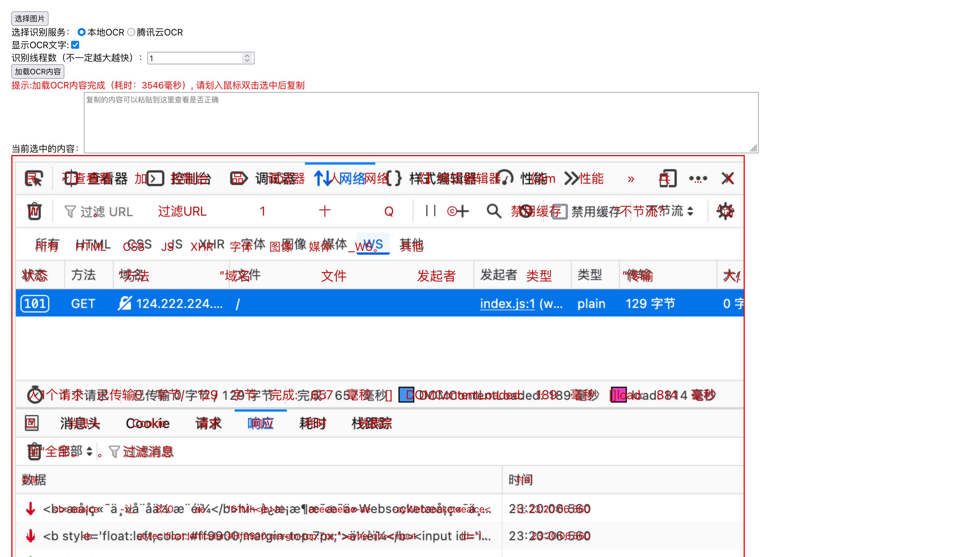980x557 pixels.
Task: Toggle the 显示OCR文字 checkbox
Action: click(75, 45)
